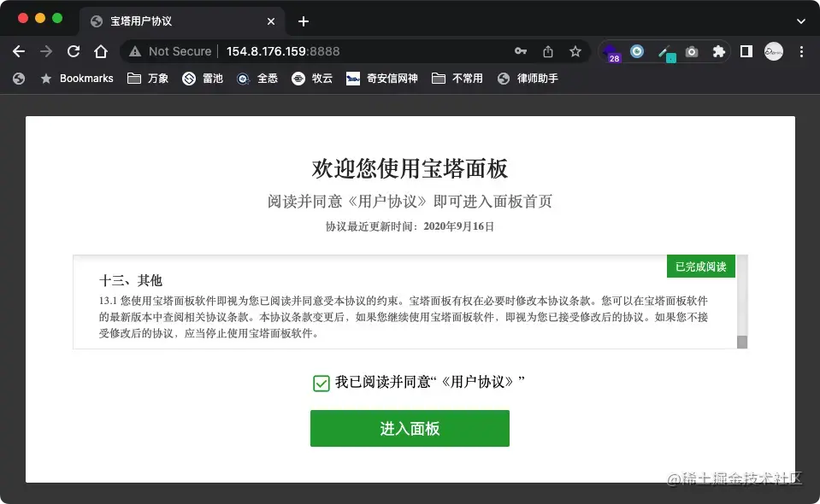Click the camera screenshot extension
This screenshot has width=820, height=504.
coord(692,52)
